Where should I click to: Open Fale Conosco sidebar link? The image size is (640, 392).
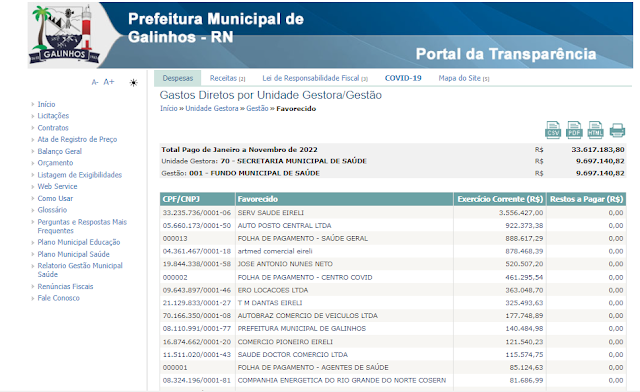[x=58, y=298]
